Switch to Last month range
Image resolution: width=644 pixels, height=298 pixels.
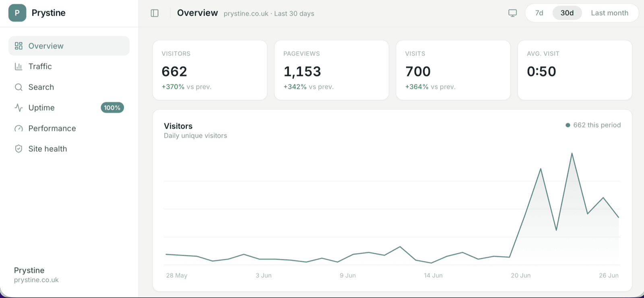[609, 13]
